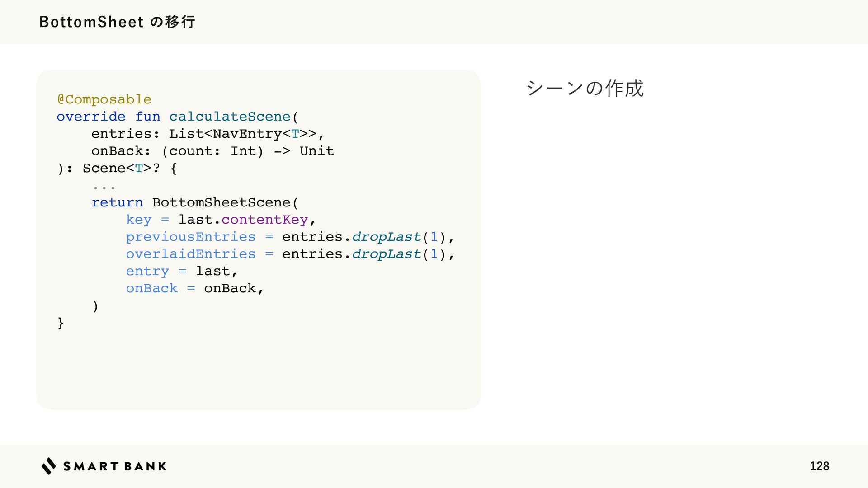The image size is (868, 488).
Task: Click the 'onBack = onBack' argument line
Action: pyautogui.click(x=195, y=288)
